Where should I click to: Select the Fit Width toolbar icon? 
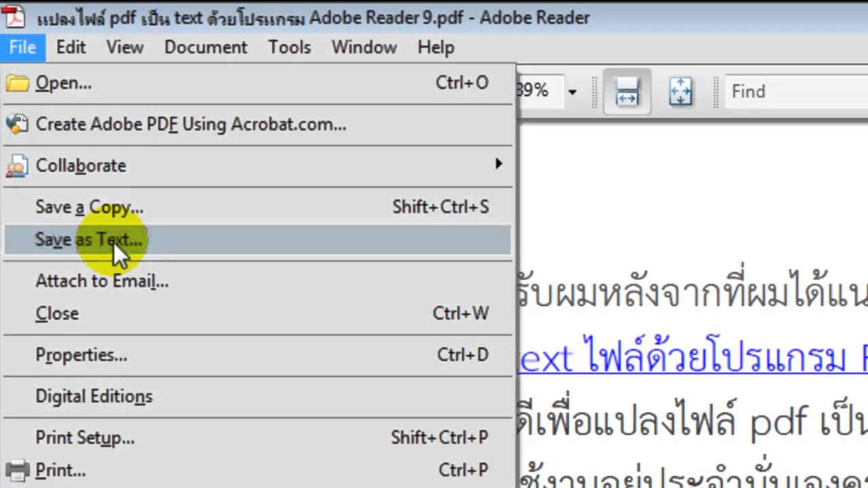click(x=627, y=91)
